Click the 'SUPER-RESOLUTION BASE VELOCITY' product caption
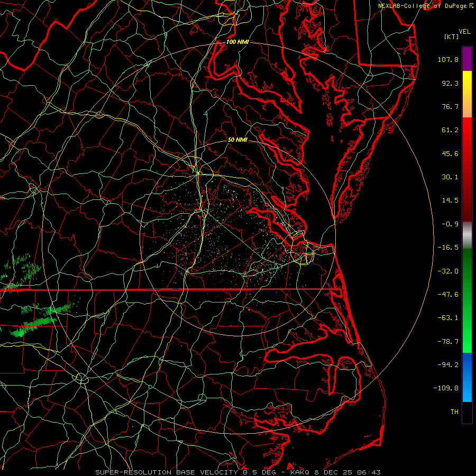476x476 pixels. [x=167, y=472]
